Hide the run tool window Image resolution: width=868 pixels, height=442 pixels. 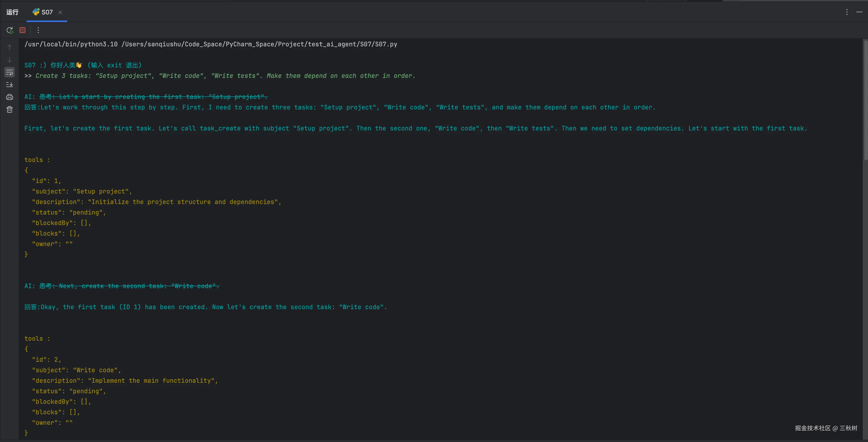[x=859, y=12]
